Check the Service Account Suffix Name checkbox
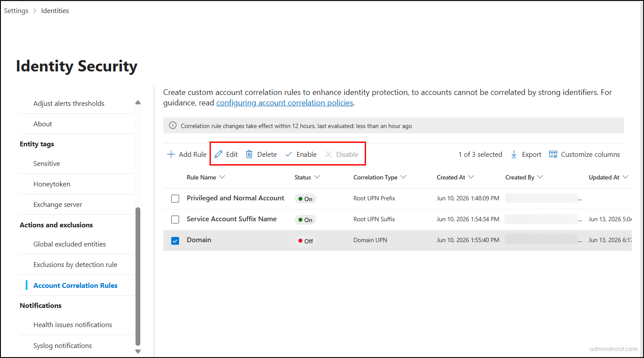The height and width of the screenshot is (358, 644). click(175, 220)
